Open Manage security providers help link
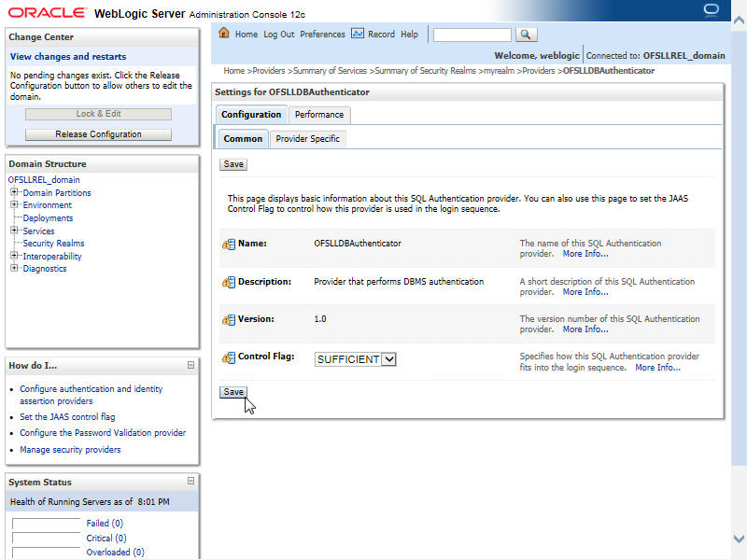 [70, 450]
